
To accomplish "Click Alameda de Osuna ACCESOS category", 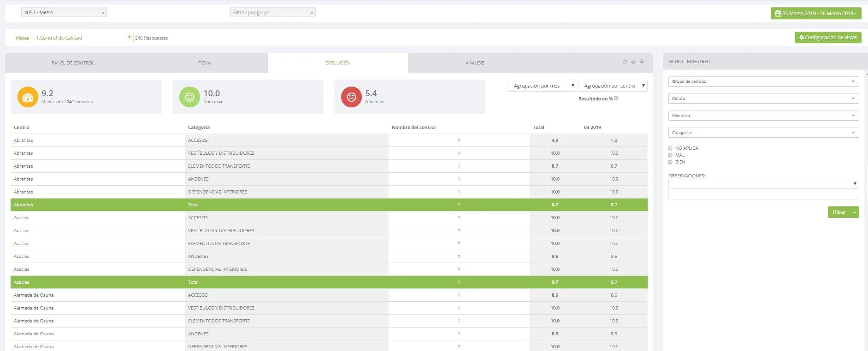I will pos(198,295).
